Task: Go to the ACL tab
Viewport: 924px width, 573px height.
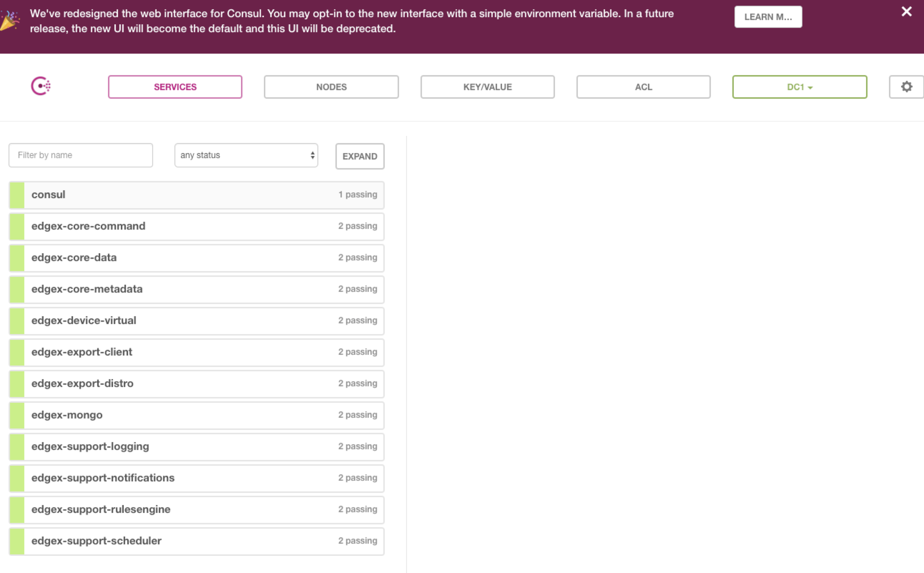Action: click(x=643, y=87)
